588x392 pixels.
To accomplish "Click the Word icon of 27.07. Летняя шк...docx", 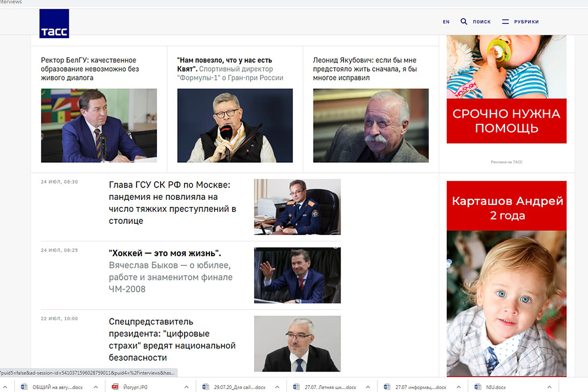I will (x=298, y=387).
